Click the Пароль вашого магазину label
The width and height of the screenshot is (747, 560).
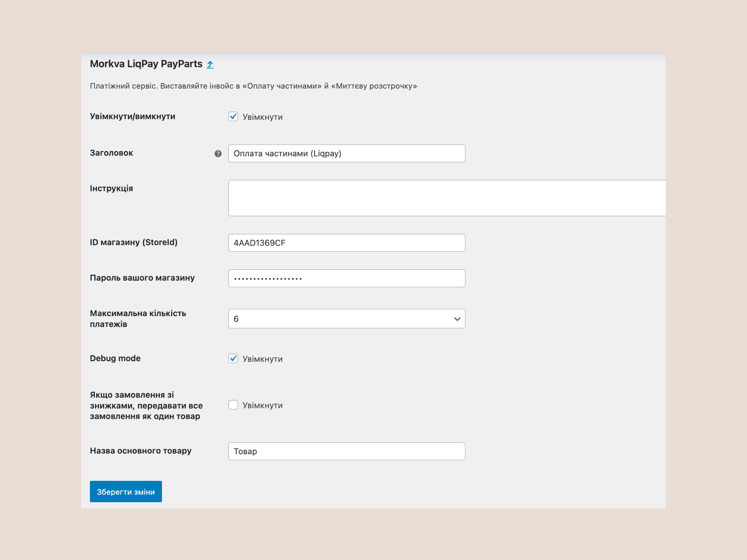coord(142,278)
